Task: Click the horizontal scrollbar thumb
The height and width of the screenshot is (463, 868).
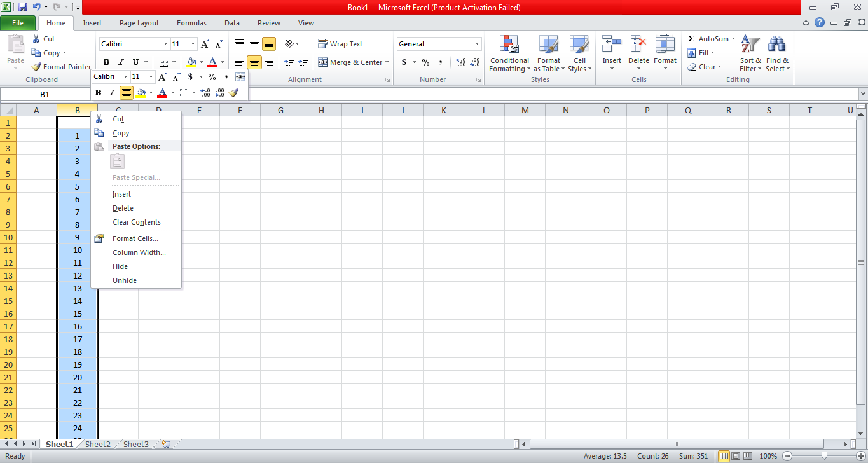Action: pos(677,444)
